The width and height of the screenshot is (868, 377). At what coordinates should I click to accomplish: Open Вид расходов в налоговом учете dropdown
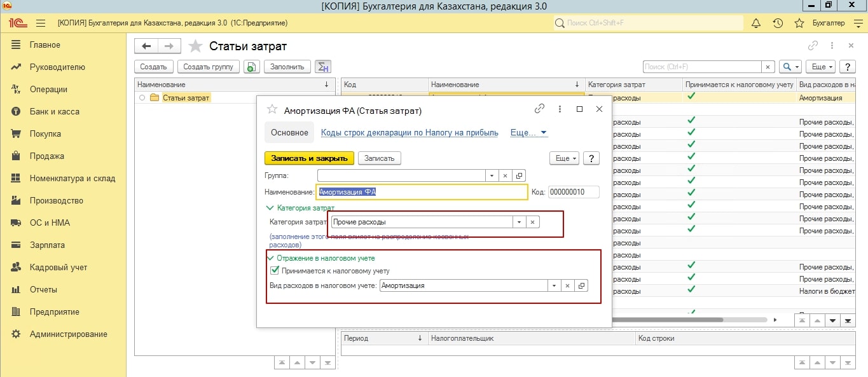click(554, 285)
